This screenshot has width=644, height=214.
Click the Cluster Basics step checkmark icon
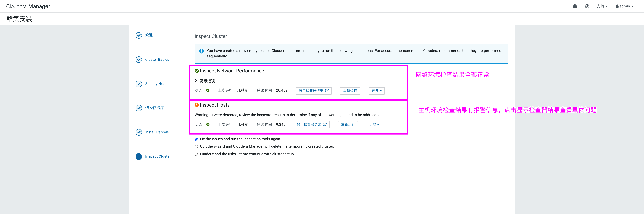[139, 60]
